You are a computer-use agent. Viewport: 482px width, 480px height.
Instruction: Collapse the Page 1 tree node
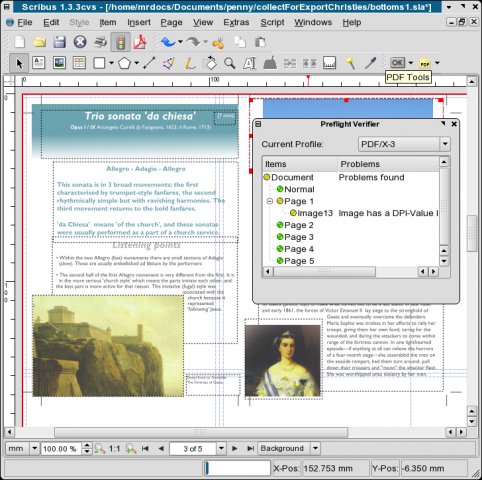270,201
